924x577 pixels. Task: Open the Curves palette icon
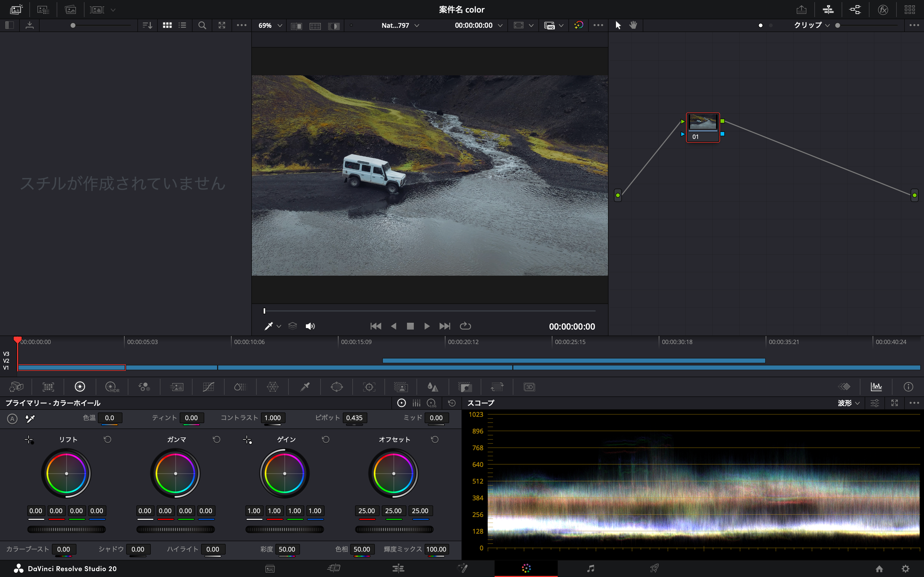click(x=208, y=387)
